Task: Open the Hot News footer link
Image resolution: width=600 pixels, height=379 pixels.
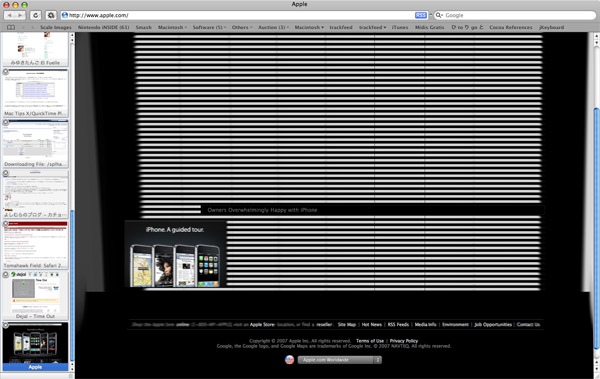Action: pos(372,325)
